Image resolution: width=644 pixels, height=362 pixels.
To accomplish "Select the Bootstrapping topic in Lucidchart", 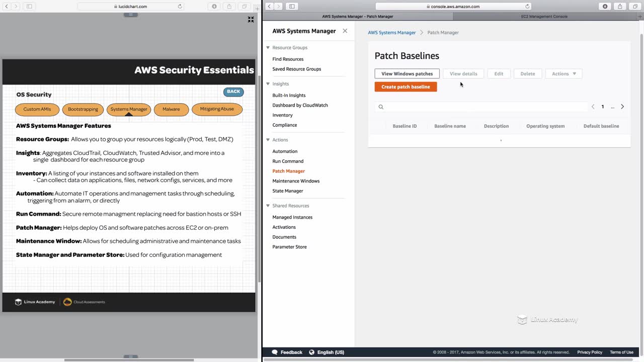I will tap(83, 109).
